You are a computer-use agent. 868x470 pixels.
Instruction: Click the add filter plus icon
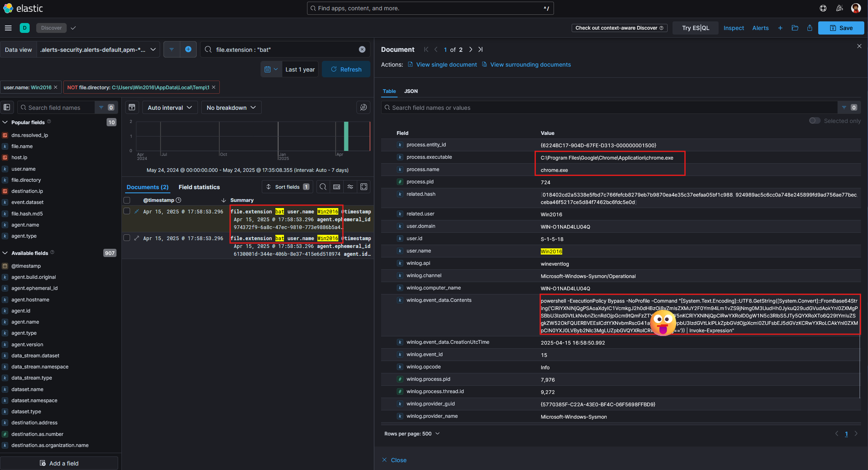(188, 49)
